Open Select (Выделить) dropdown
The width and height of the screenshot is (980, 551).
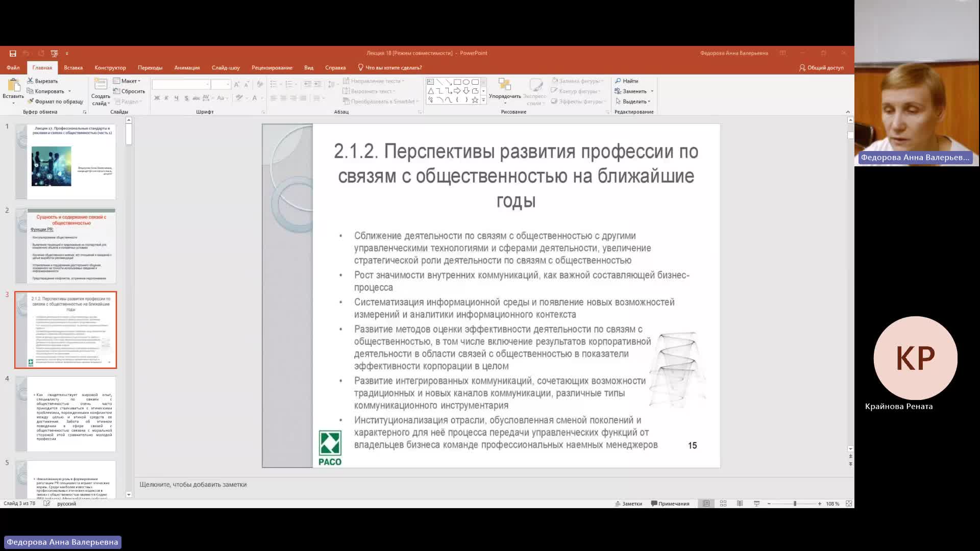[x=633, y=102]
